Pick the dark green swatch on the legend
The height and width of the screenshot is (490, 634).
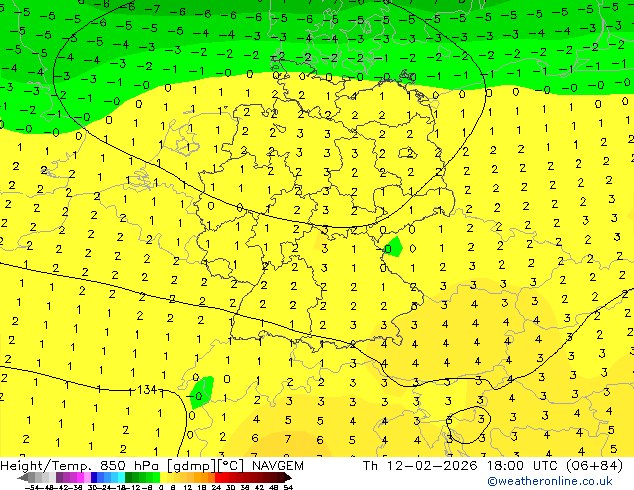point(129,477)
